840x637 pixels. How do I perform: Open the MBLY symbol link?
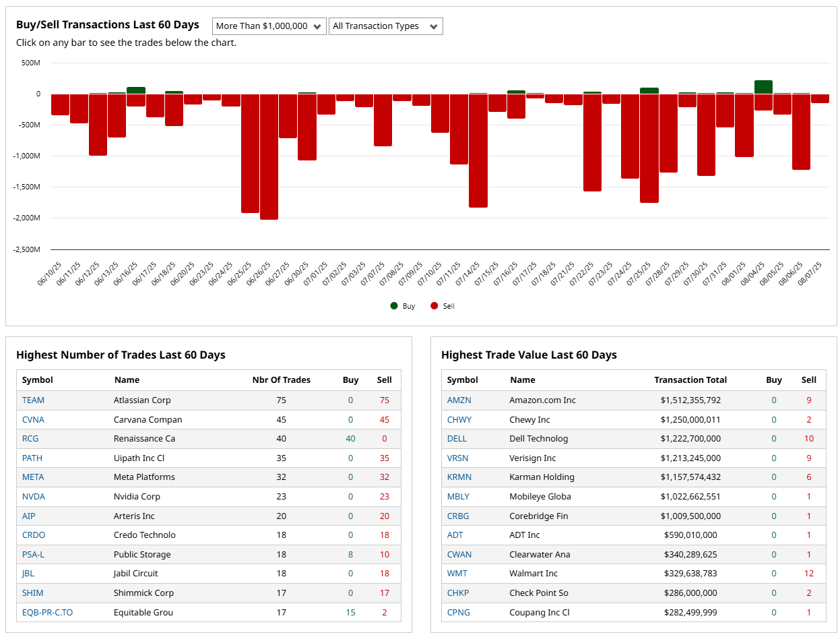point(459,497)
